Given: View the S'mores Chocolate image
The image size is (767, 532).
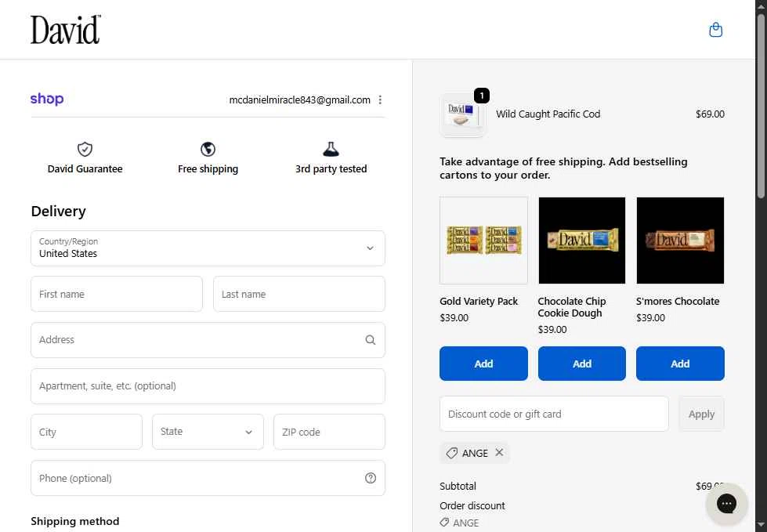Looking at the screenshot, I should tap(680, 240).
